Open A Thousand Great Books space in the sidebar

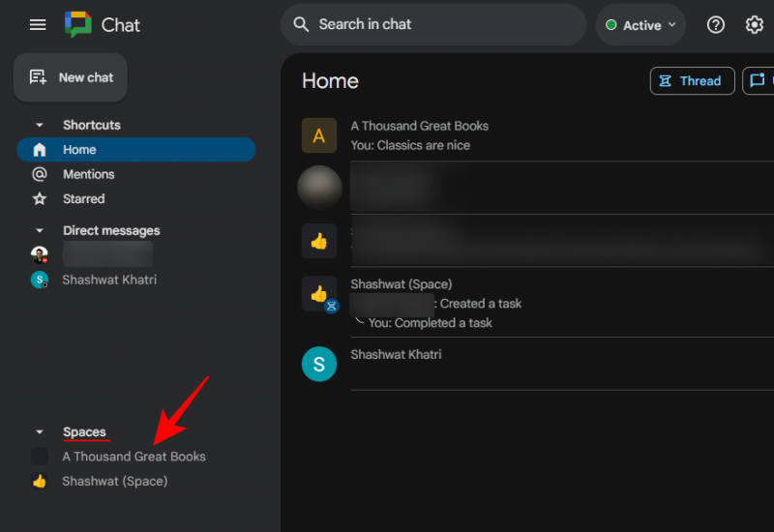[x=134, y=457]
